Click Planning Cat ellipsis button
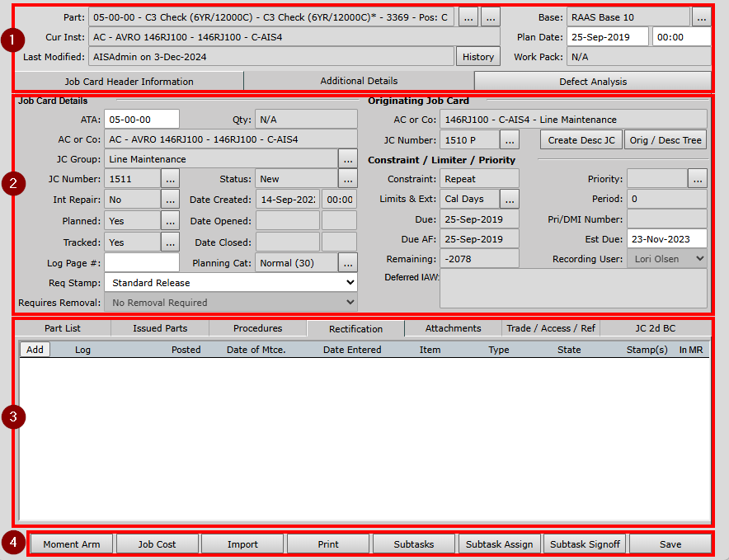729x560 pixels. (347, 262)
